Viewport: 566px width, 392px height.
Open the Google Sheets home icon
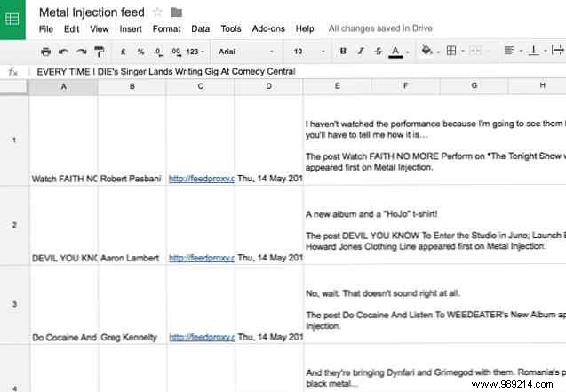(12, 20)
